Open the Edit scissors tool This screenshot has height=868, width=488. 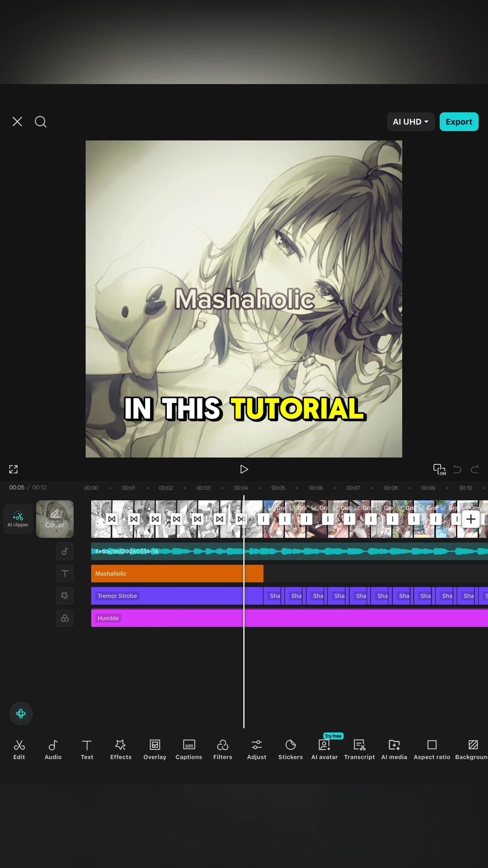19,750
